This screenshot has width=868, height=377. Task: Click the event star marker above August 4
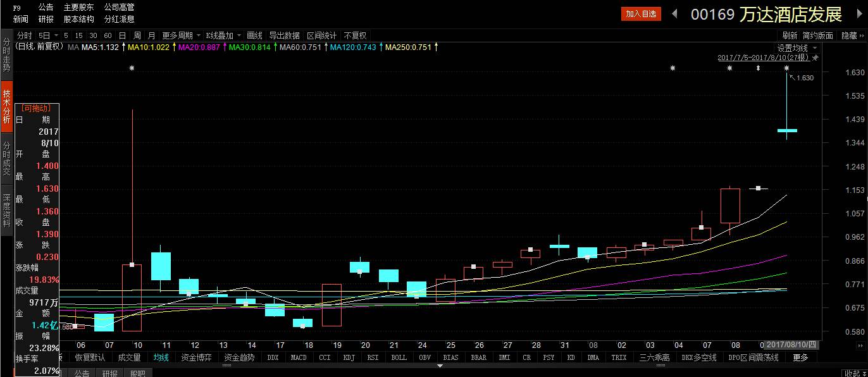tap(673, 68)
